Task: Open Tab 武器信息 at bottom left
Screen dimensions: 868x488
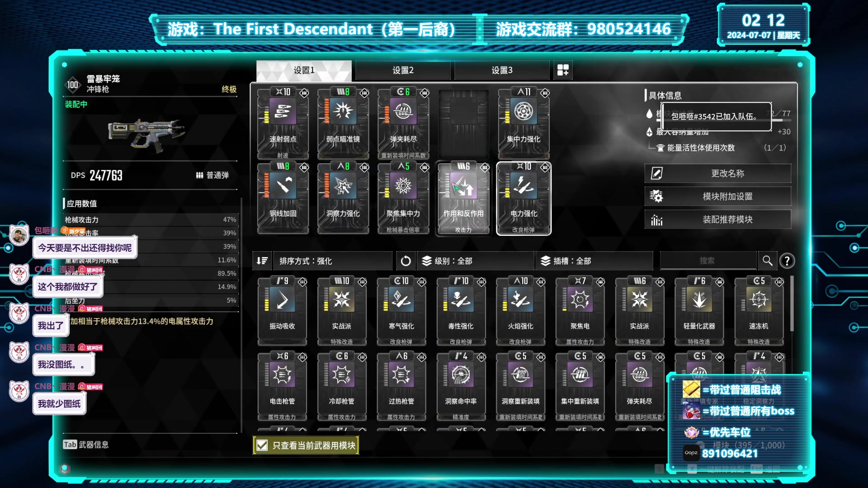Action: pyautogui.click(x=86, y=445)
